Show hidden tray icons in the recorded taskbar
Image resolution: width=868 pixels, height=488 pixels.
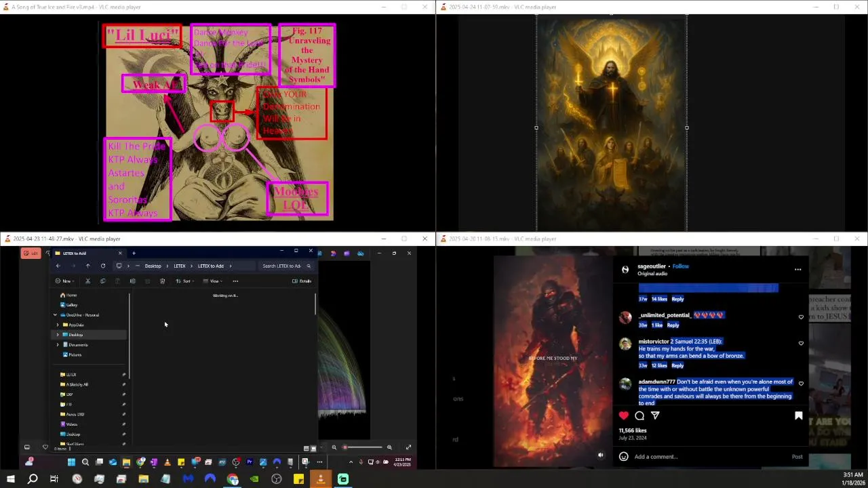click(351, 462)
